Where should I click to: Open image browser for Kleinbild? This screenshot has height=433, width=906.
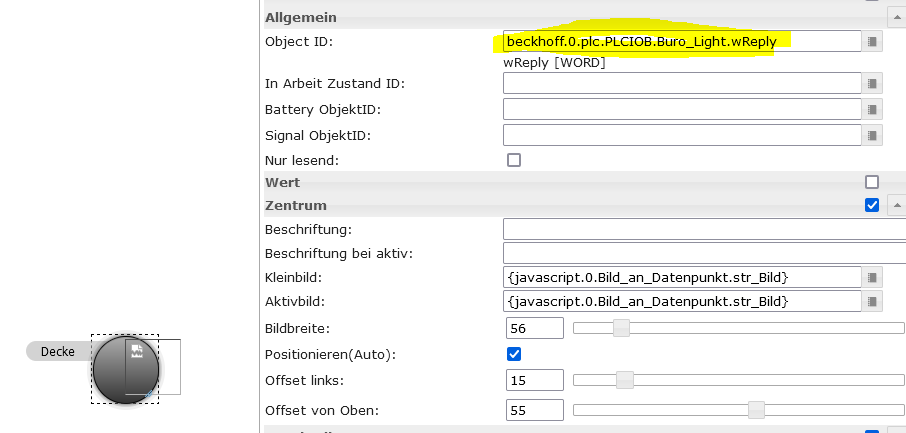point(872,277)
